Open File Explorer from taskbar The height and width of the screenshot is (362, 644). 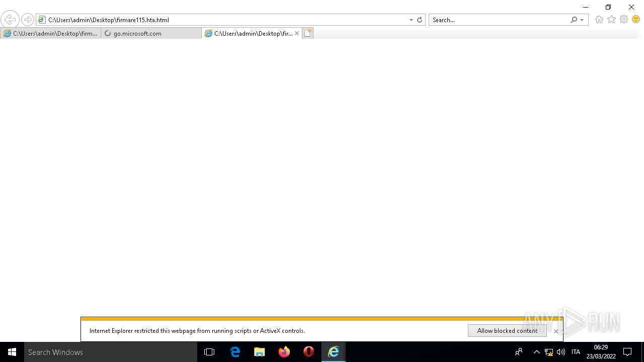point(260,352)
